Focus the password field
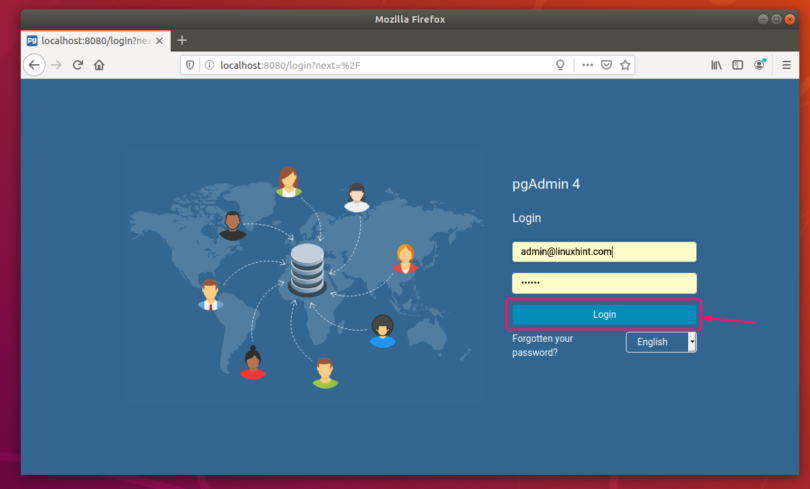 tap(604, 283)
